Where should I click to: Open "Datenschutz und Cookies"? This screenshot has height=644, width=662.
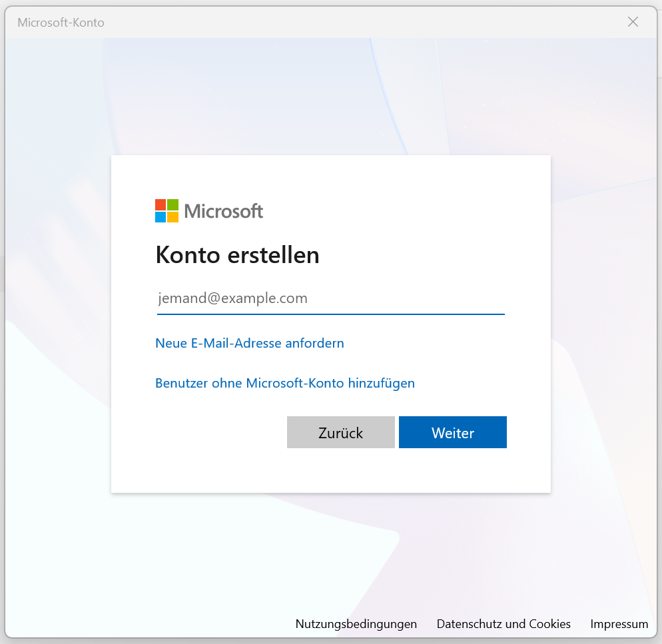[x=503, y=623]
